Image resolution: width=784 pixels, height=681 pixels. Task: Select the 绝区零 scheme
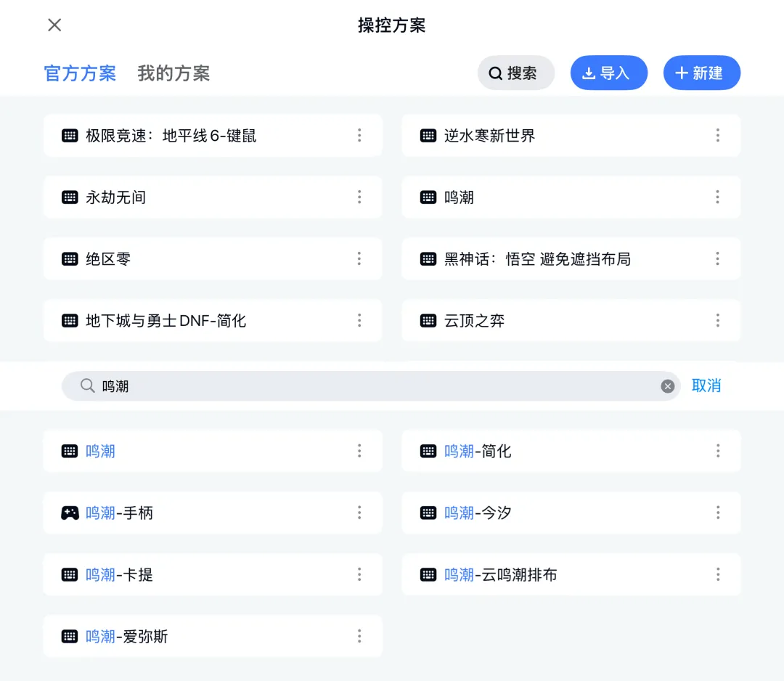point(213,259)
